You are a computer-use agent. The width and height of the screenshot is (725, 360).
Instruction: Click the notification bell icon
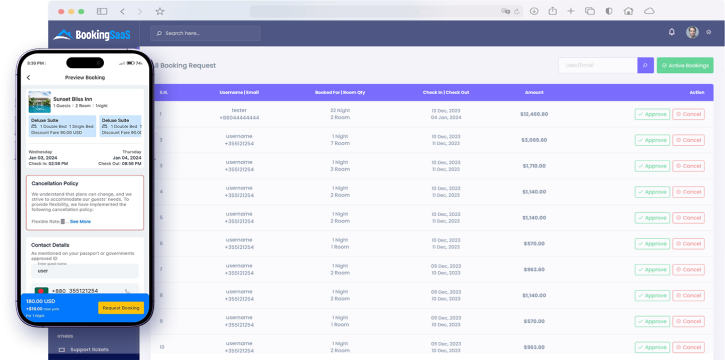point(672,32)
